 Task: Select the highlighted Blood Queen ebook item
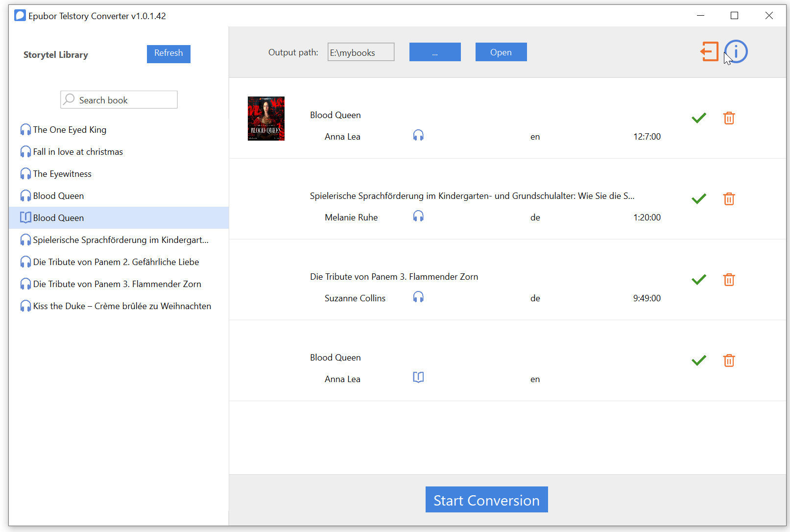(x=119, y=218)
